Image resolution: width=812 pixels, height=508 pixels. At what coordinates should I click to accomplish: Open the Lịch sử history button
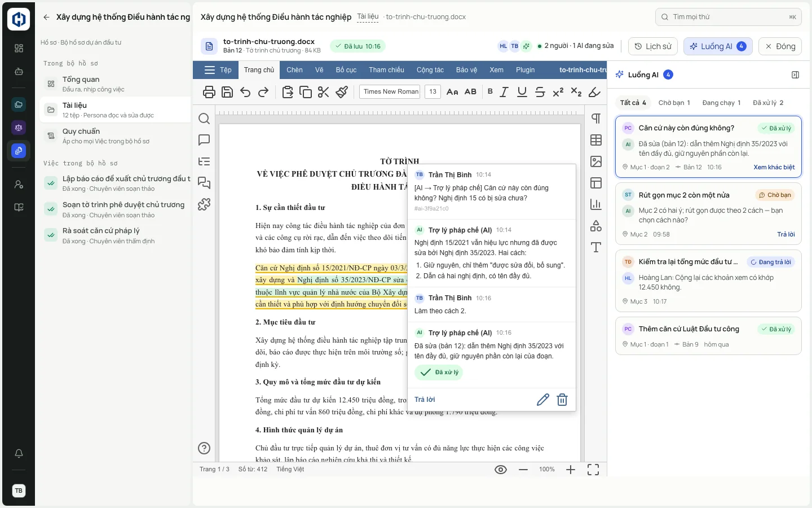653,46
